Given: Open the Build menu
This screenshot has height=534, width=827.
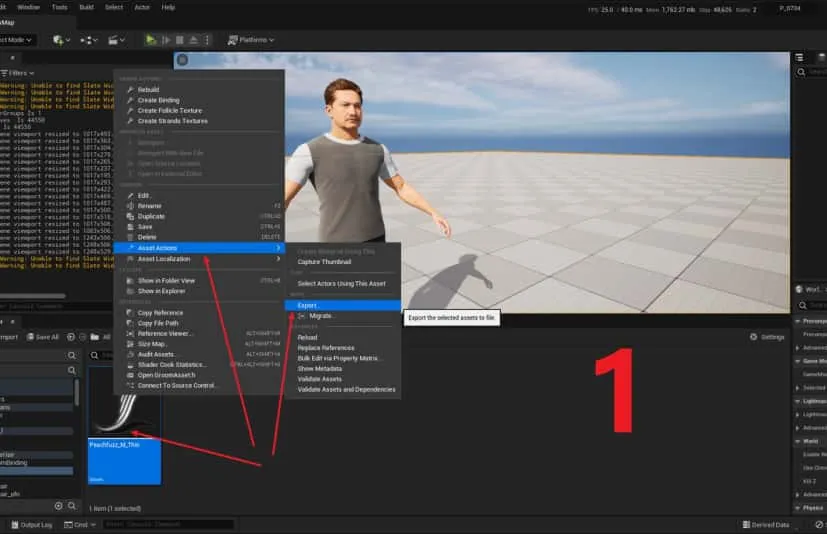Looking at the screenshot, I should click(x=86, y=7).
